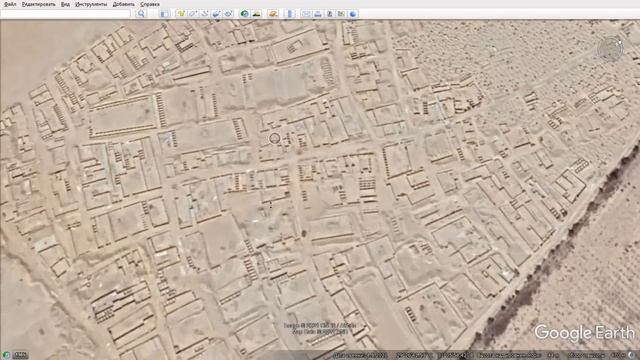Click the magnifier search button
Screen dimensions: 640x360
tap(141, 14)
